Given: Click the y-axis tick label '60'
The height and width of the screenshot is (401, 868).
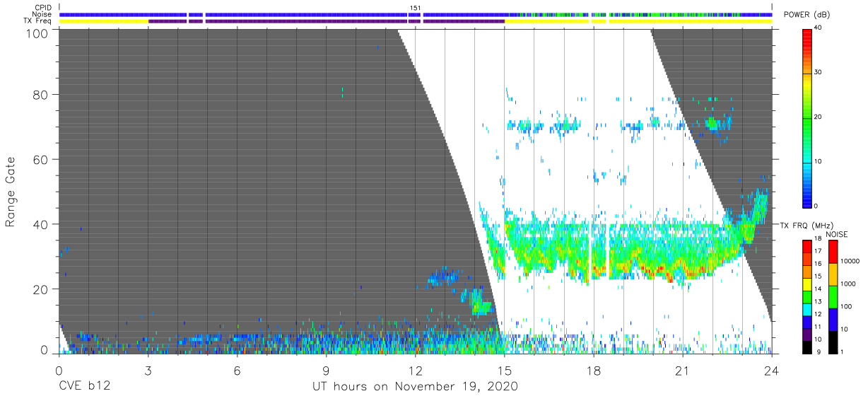Looking at the screenshot, I should click(41, 160).
